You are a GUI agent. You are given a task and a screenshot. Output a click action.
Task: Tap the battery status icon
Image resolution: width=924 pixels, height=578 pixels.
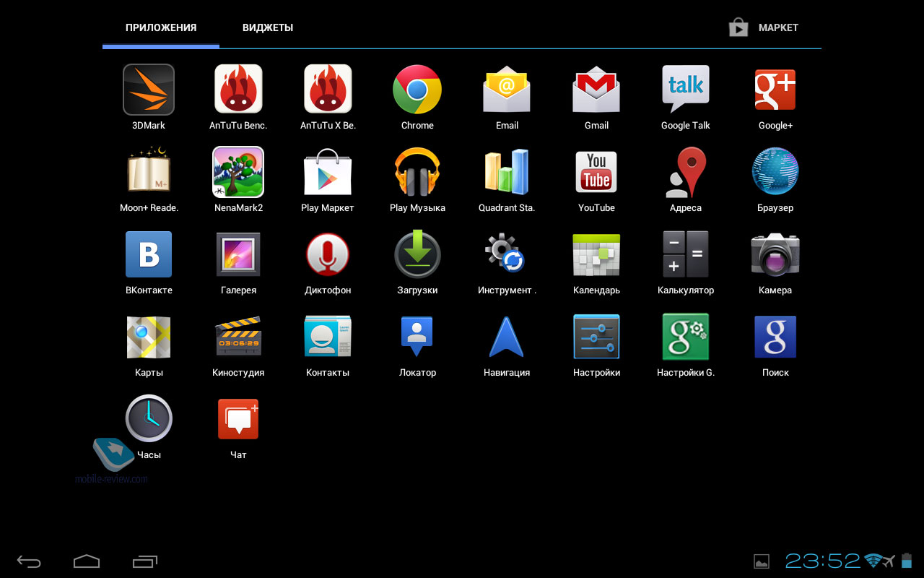pyautogui.click(x=908, y=561)
